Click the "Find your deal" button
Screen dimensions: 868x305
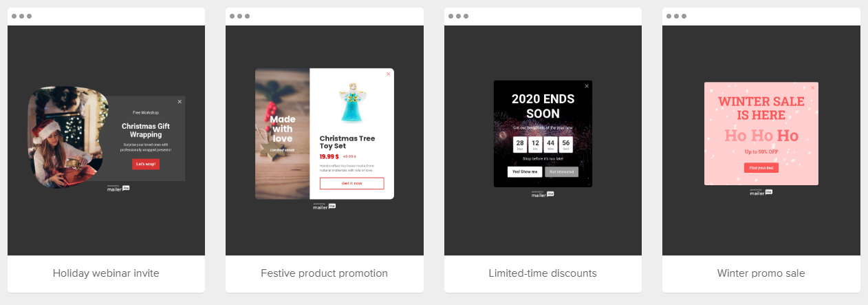(761, 168)
